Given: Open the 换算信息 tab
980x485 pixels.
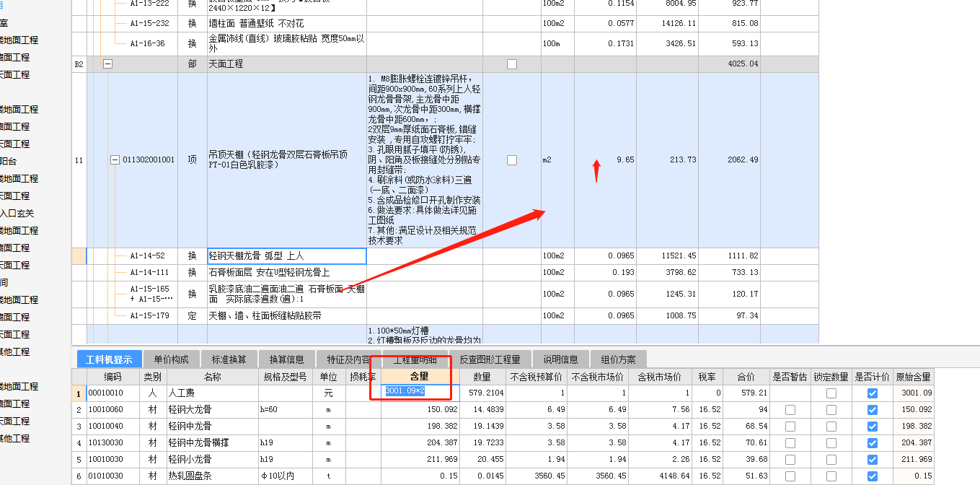Looking at the screenshot, I should (x=287, y=359).
